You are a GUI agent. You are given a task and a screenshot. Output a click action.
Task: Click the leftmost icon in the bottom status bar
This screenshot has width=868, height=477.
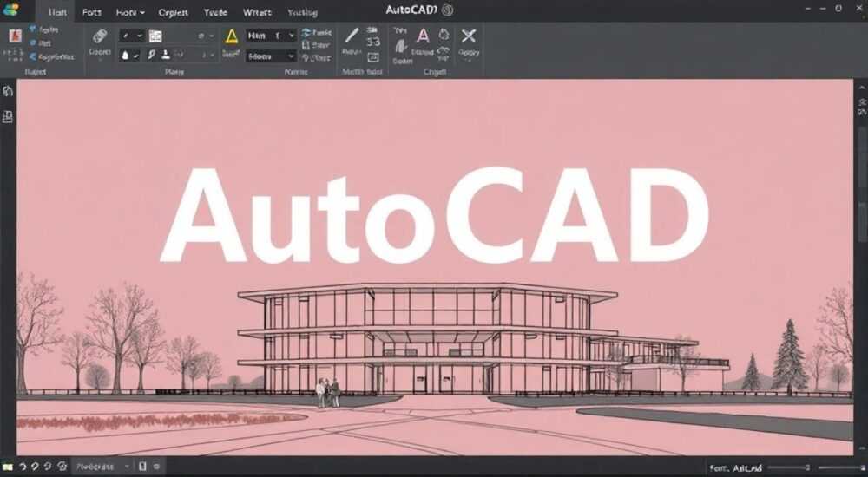pyautogui.click(x=7, y=467)
